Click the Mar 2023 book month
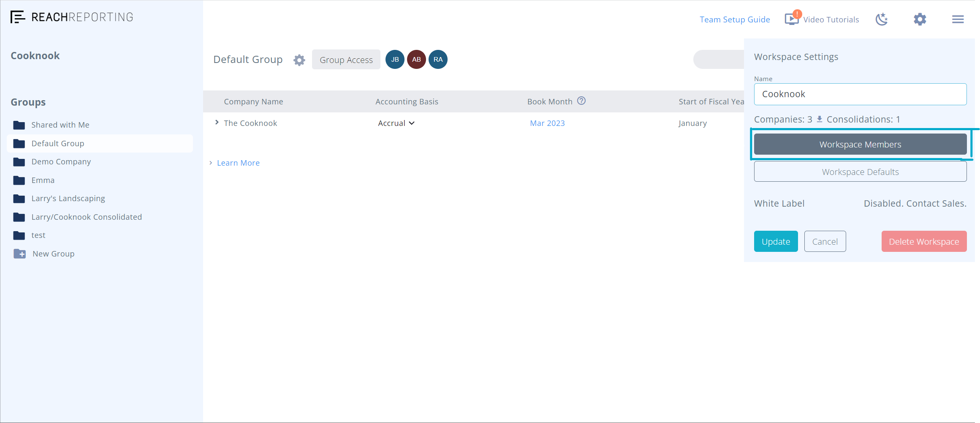Screen dimensions: 980x423 pyautogui.click(x=547, y=123)
